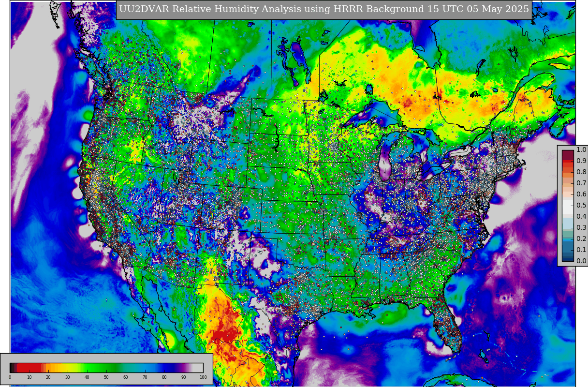Click the "90" tick label on humidity colorbar
588x387 pixels.
point(184,377)
